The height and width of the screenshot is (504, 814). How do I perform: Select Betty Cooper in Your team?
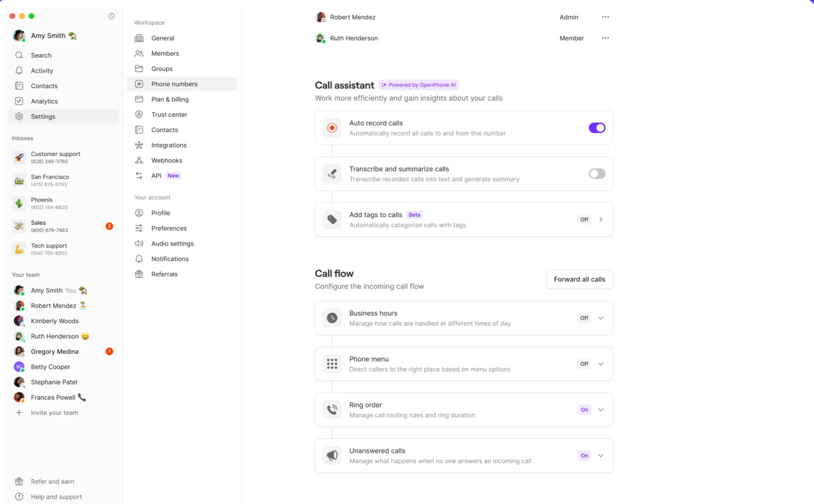pyautogui.click(x=63, y=367)
